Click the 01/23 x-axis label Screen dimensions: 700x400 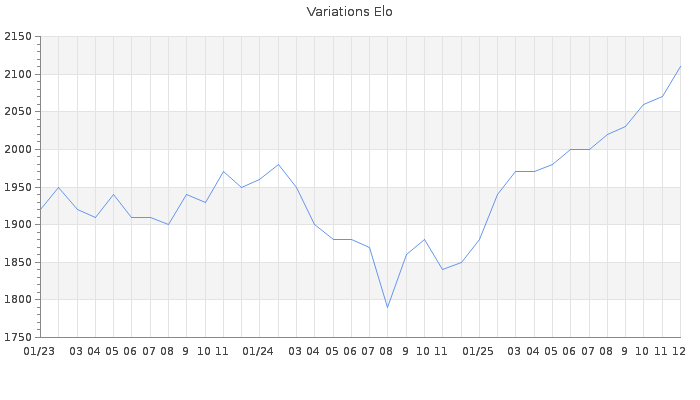coord(40,351)
